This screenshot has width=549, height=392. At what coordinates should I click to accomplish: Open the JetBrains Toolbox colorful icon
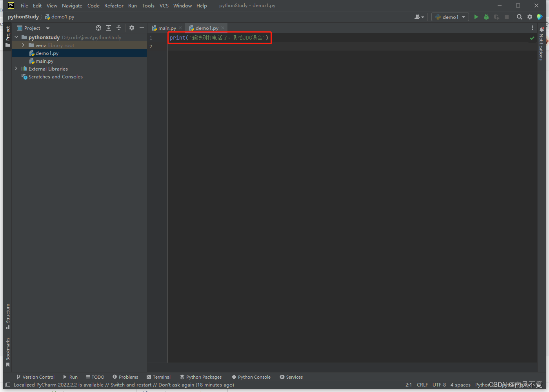click(540, 17)
